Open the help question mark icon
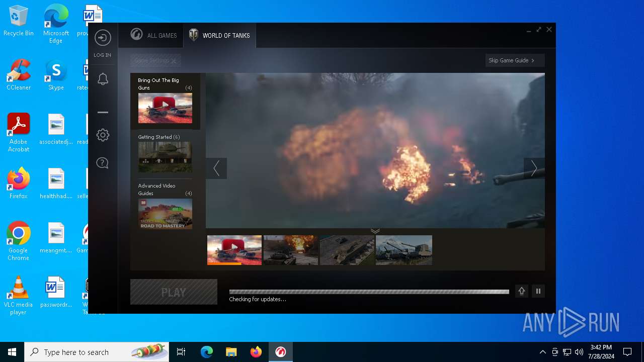The image size is (644, 362). click(x=103, y=163)
